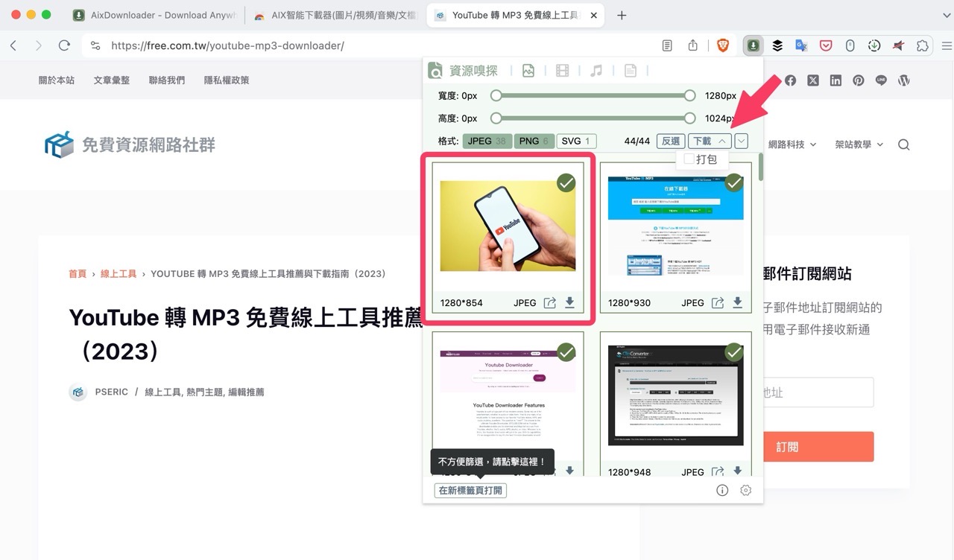The height and width of the screenshot is (560, 954).
Task: Open 隱私權政策 menu item
Action: coord(227,80)
